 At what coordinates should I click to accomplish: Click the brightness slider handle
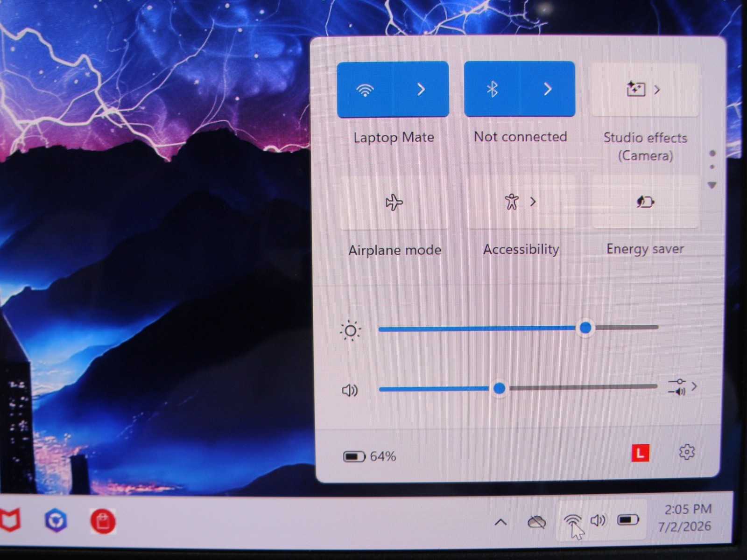click(x=585, y=328)
